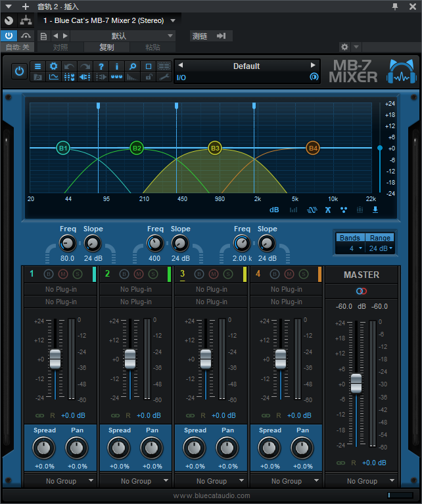Click 粘贴 paste tab

point(152,47)
